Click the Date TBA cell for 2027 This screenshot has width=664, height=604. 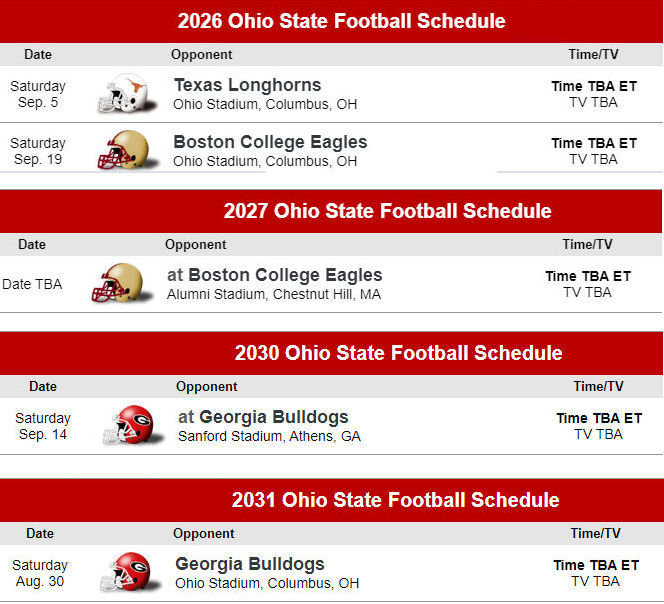(x=32, y=284)
